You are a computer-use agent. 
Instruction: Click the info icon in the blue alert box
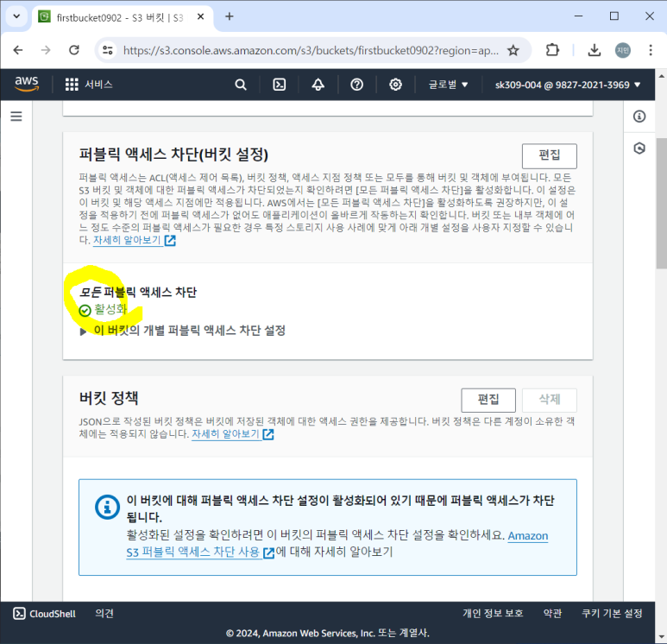coord(107,507)
